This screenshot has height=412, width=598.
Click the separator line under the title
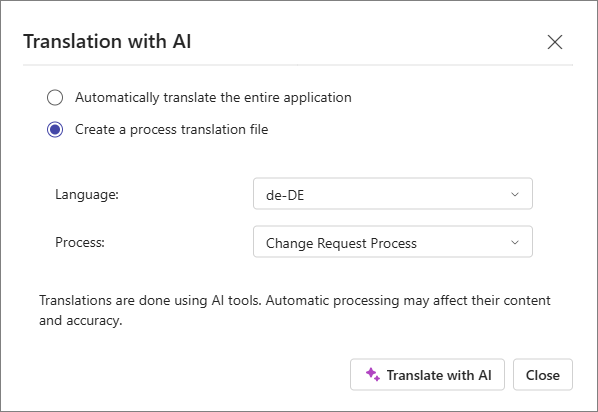click(298, 65)
